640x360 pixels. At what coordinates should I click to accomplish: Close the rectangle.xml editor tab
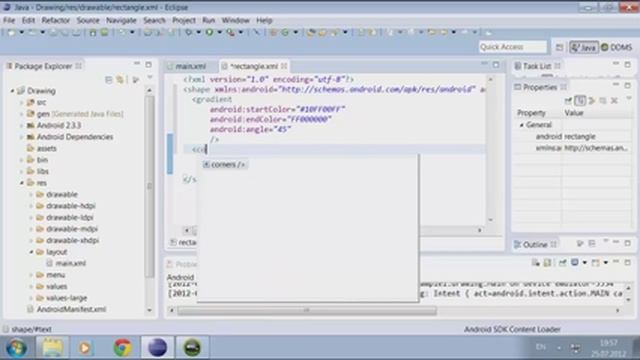[284, 66]
